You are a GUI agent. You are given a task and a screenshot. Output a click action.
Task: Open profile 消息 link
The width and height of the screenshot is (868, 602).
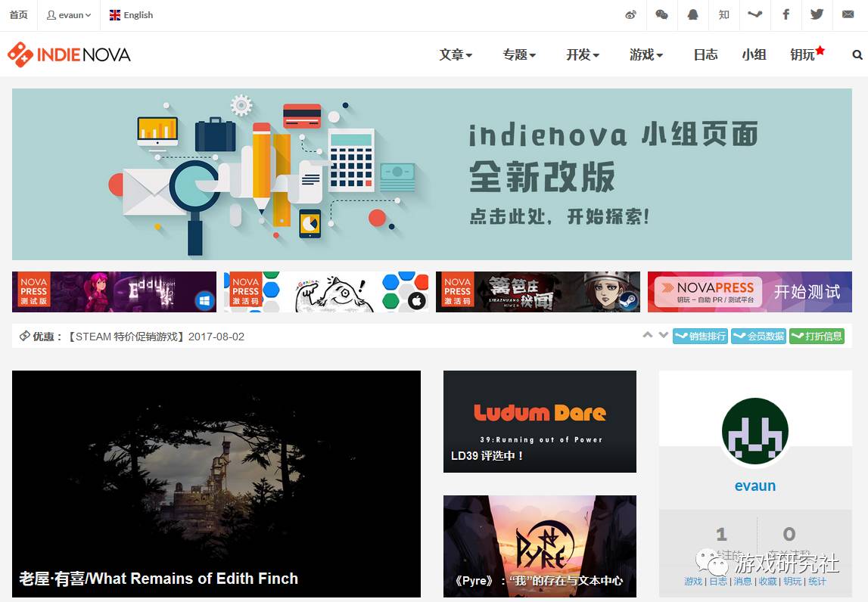743,581
